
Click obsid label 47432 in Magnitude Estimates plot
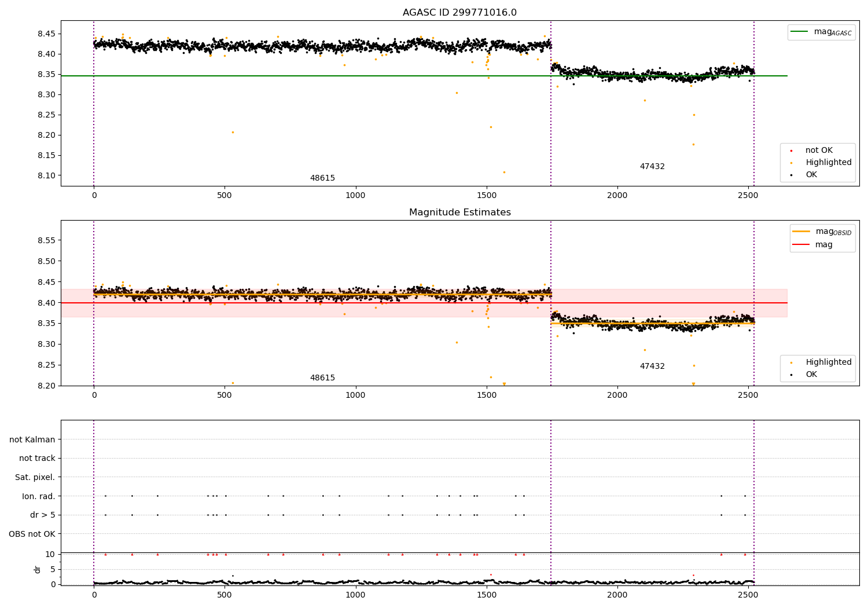pyautogui.click(x=652, y=367)
